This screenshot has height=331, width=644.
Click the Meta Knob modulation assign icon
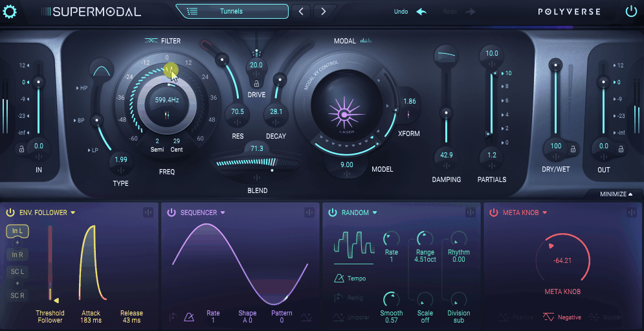(631, 212)
